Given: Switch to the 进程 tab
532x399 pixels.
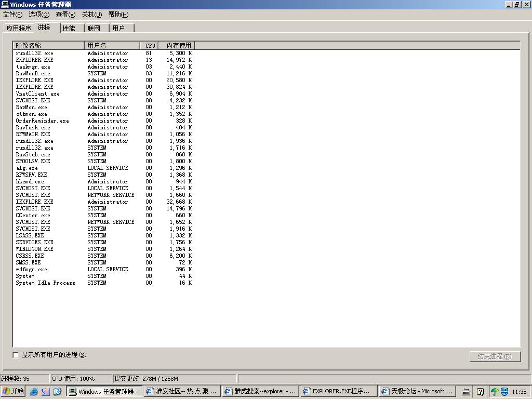Looking at the screenshot, I should [x=47, y=28].
